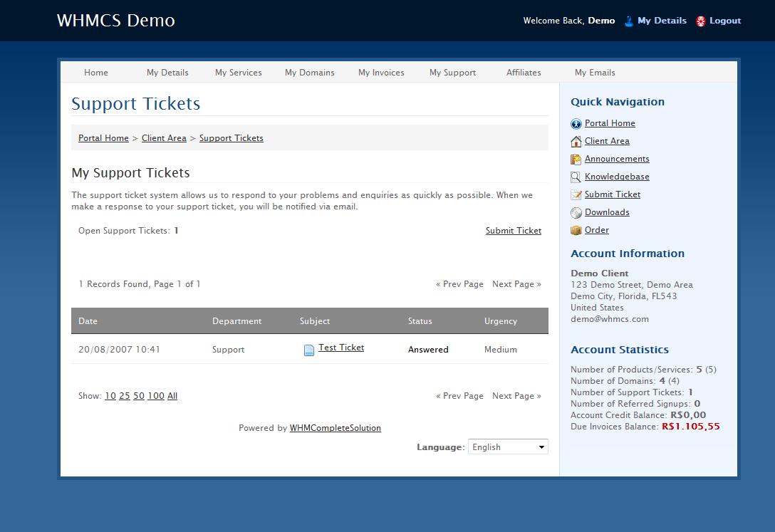Click Client Area in the breadcrumb
The width and height of the screenshot is (775, 532).
pyautogui.click(x=164, y=138)
